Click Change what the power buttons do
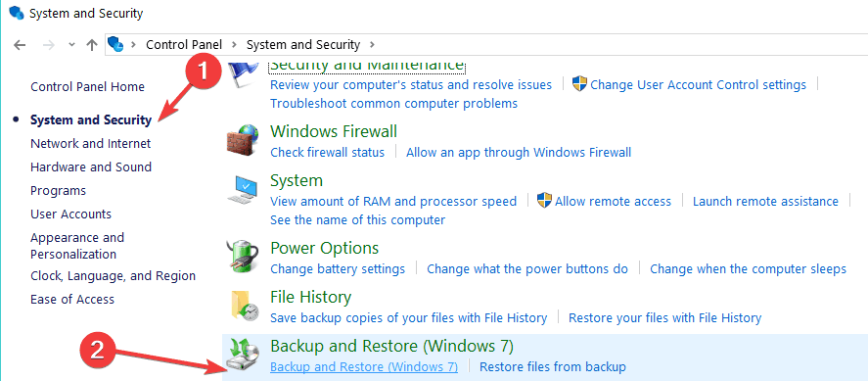 [527, 269]
